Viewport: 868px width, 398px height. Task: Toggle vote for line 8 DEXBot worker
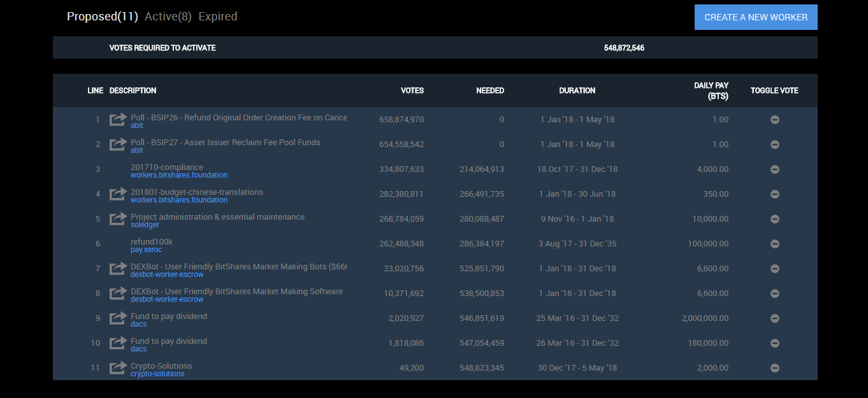click(x=775, y=294)
